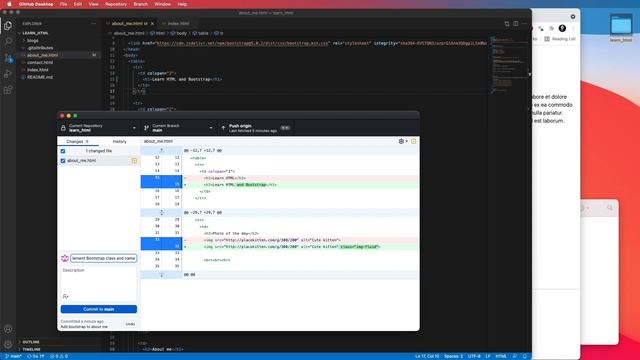Screen dimensions: 640x360
Task: Expand the TIMELINE section
Action: click(31, 349)
